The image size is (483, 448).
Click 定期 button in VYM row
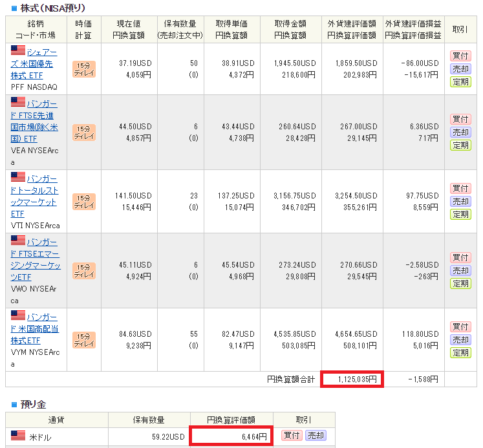point(460,352)
